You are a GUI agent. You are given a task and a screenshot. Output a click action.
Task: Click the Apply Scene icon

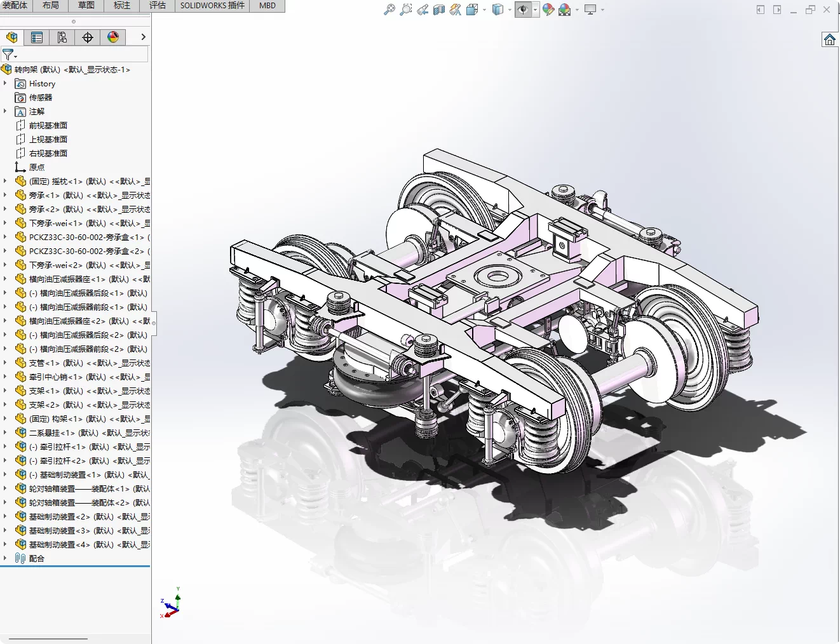565,10
